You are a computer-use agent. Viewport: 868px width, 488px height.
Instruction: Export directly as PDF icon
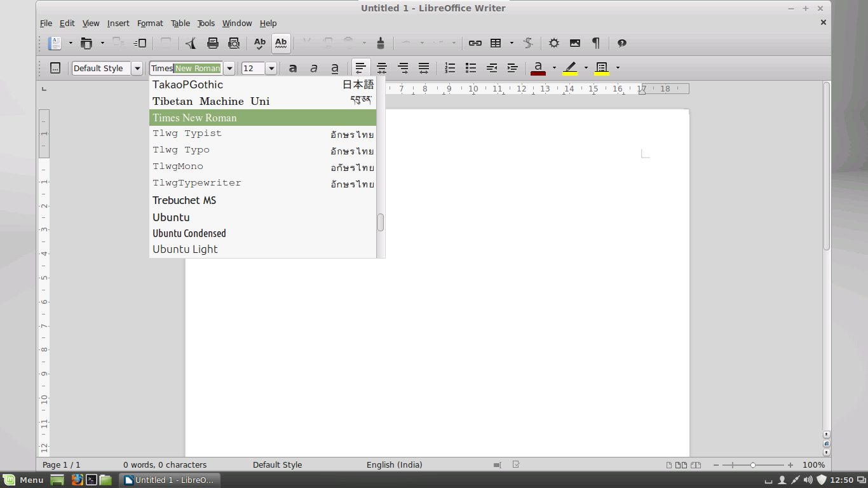191,43
